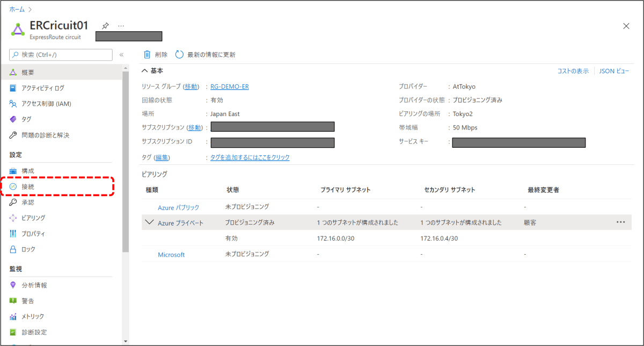Open the RG-DEMO-ER resource group link
This screenshot has height=346, width=644.
pyautogui.click(x=229, y=86)
